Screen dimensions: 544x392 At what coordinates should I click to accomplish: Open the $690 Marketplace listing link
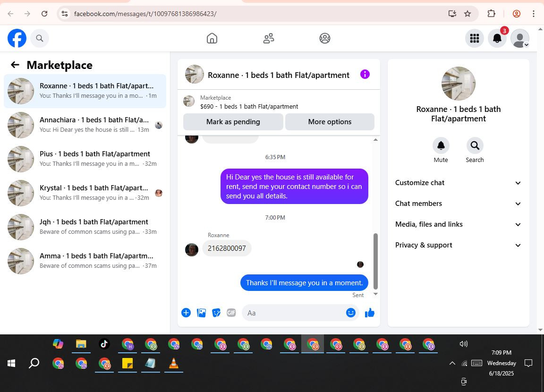point(249,106)
